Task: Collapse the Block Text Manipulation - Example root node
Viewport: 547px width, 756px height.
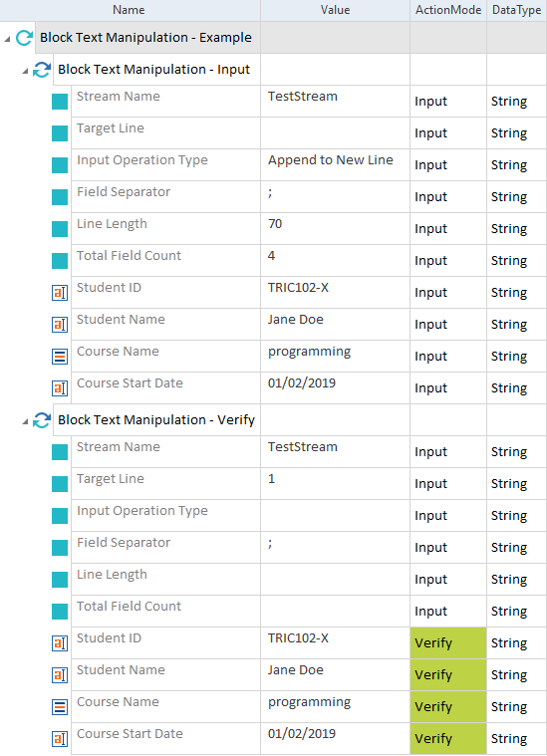Action: point(7,39)
